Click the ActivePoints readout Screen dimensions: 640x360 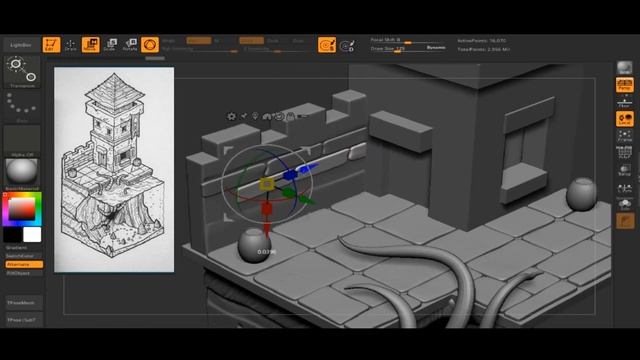click(x=482, y=41)
